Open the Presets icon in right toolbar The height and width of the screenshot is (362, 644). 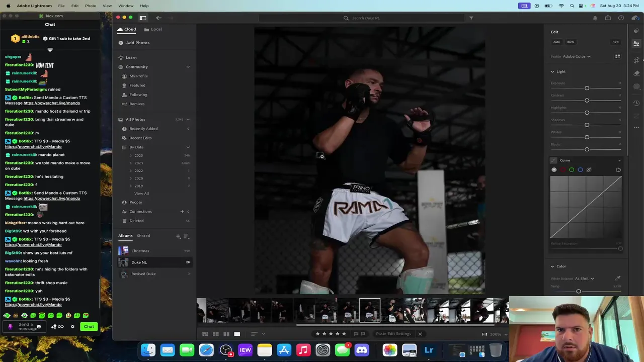tap(636, 30)
